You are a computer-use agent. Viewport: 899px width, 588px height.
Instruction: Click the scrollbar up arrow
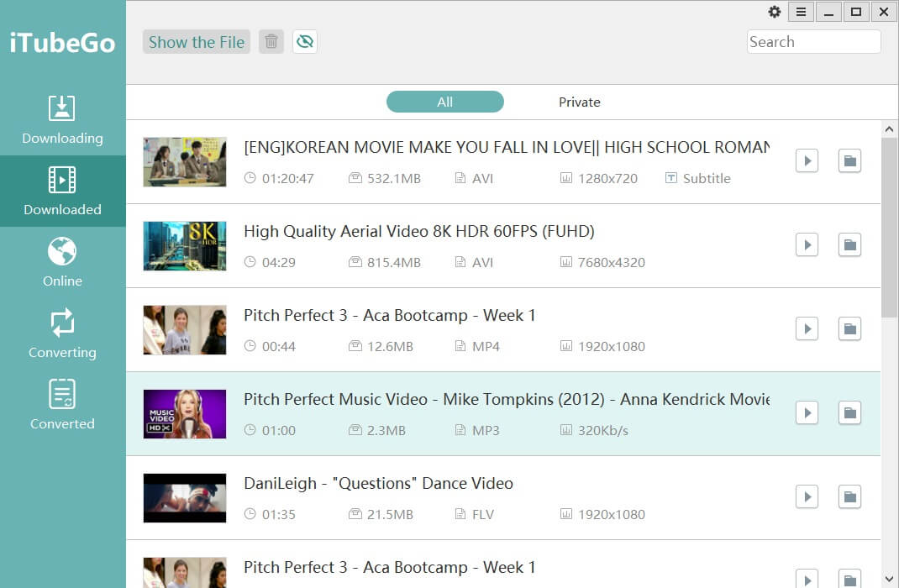coord(889,129)
